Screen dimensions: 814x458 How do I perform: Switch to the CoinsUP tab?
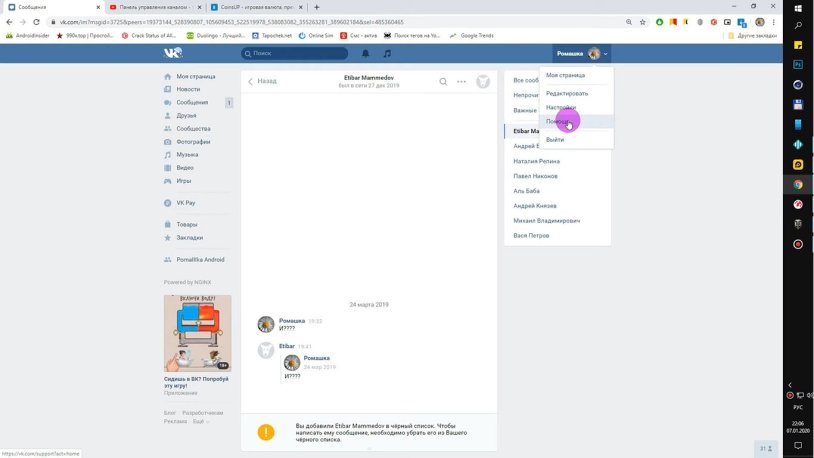tap(256, 7)
